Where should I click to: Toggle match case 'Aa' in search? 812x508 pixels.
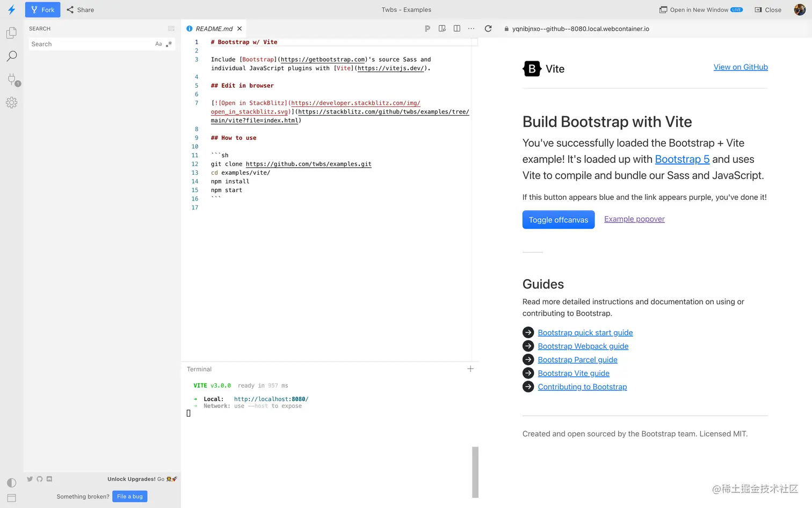(158, 44)
